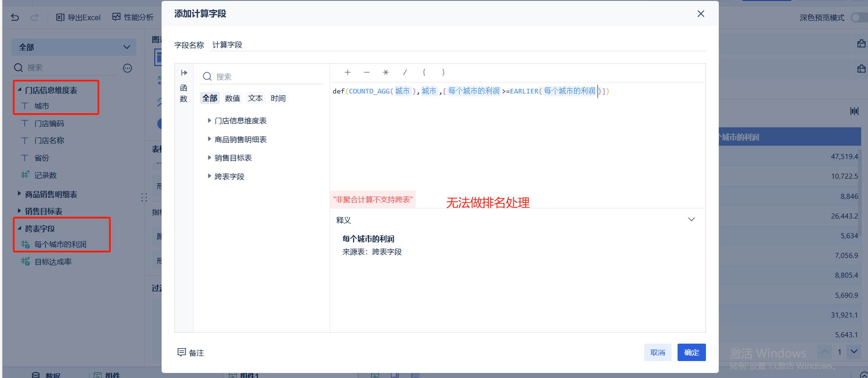Close the 添加计算字段 dialog
Image resolution: width=868 pixels, height=378 pixels.
click(x=700, y=14)
